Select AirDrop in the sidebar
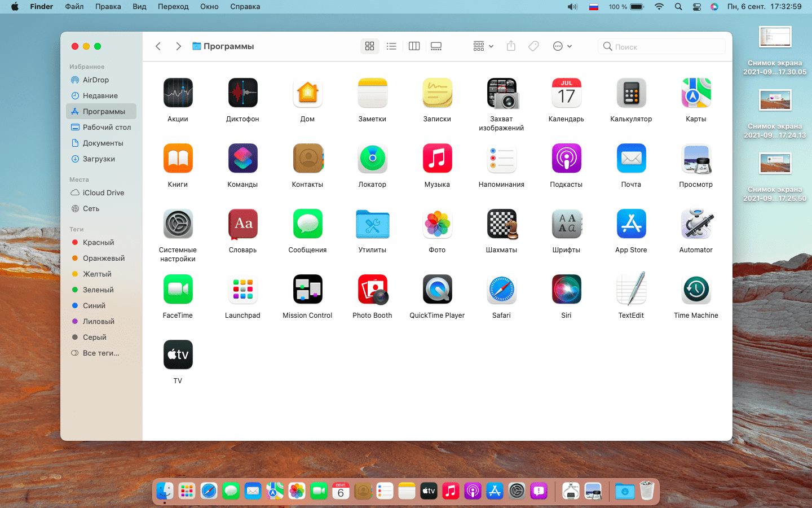The image size is (812, 508). (101, 80)
